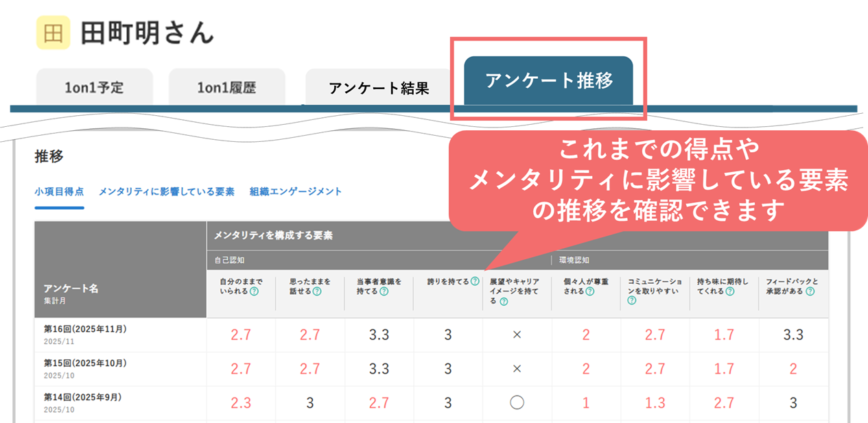868x423 pixels.
Task: Click 第15回 score 2.7 for コミュニケーションを取りやすい
Action: [655, 369]
